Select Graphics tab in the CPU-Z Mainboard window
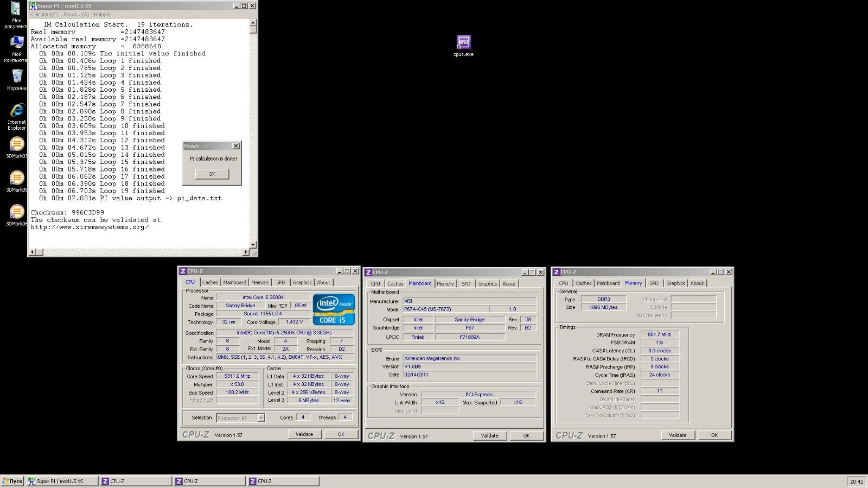This screenshot has height=488, width=868. coord(488,283)
